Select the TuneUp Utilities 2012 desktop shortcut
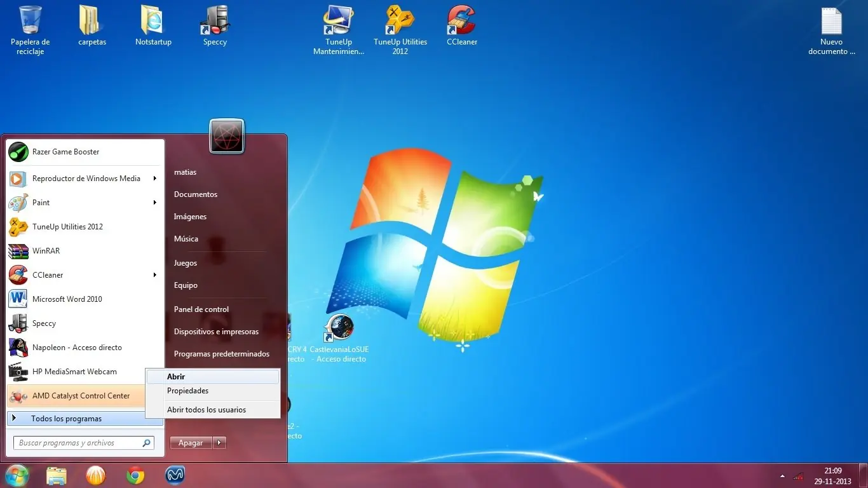Screen dimensions: 868x488 (400, 30)
